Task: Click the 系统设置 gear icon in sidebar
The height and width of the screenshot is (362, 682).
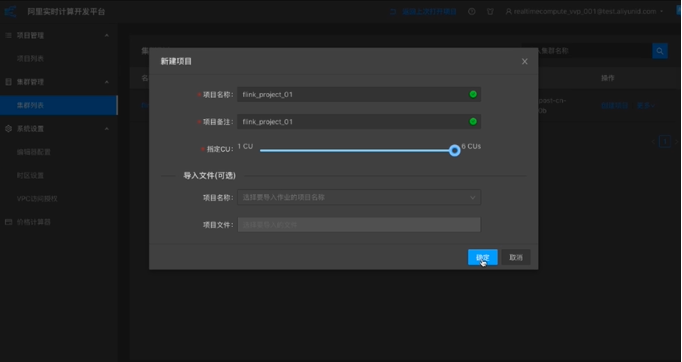Action: [x=8, y=129]
